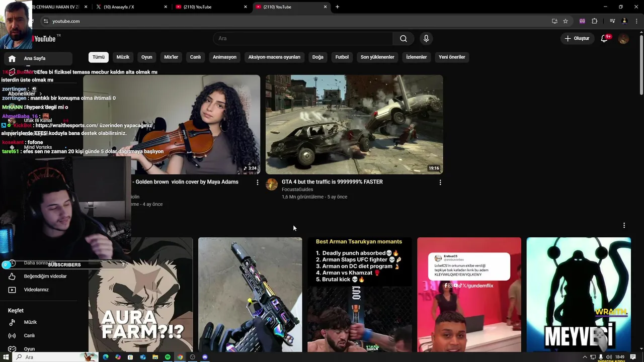Image resolution: width=644 pixels, height=362 pixels.
Task: Open Windows notification center icon
Action: point(633,357)
